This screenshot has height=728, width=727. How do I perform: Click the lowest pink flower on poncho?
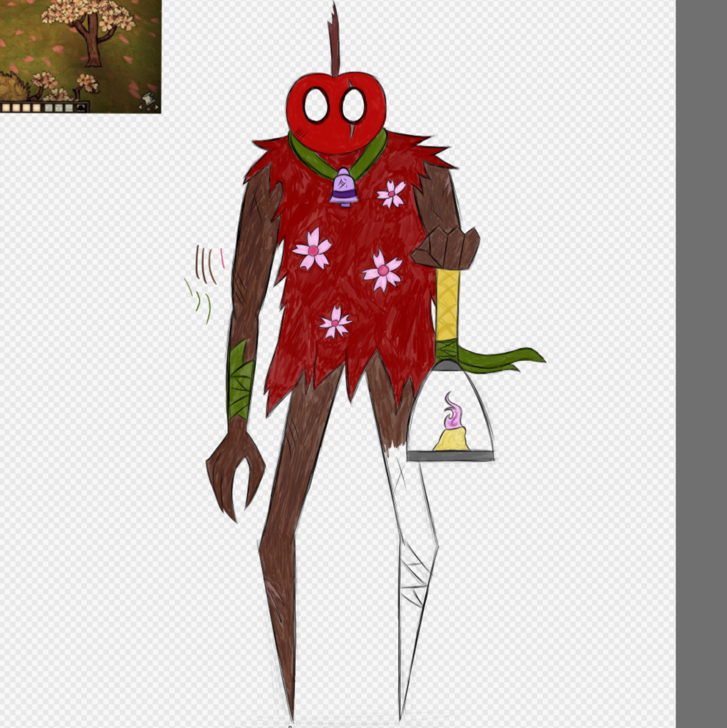[335, 322]
